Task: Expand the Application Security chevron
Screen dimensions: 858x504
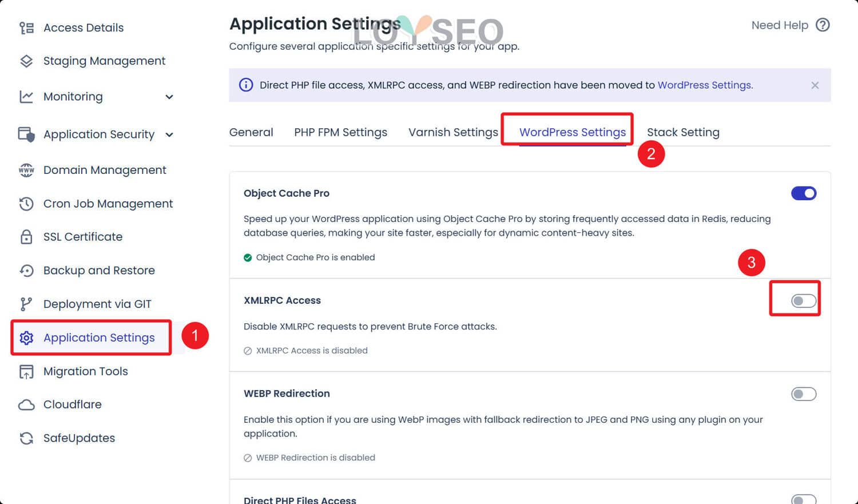Action: 169,135
